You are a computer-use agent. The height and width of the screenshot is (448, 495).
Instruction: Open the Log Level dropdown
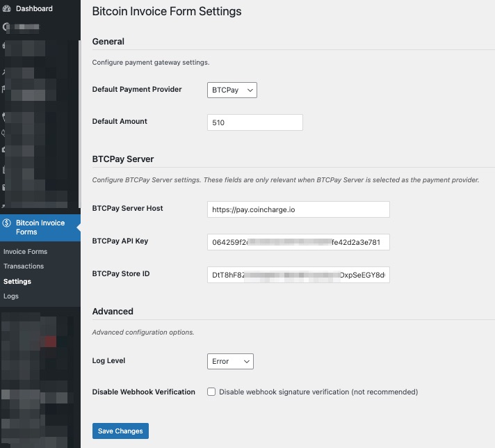229,362
